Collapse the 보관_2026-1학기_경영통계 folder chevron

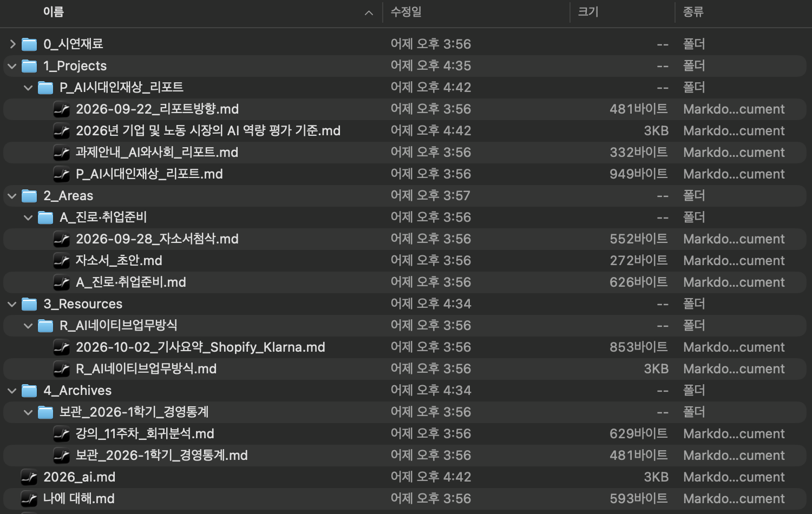pos(29,412)
